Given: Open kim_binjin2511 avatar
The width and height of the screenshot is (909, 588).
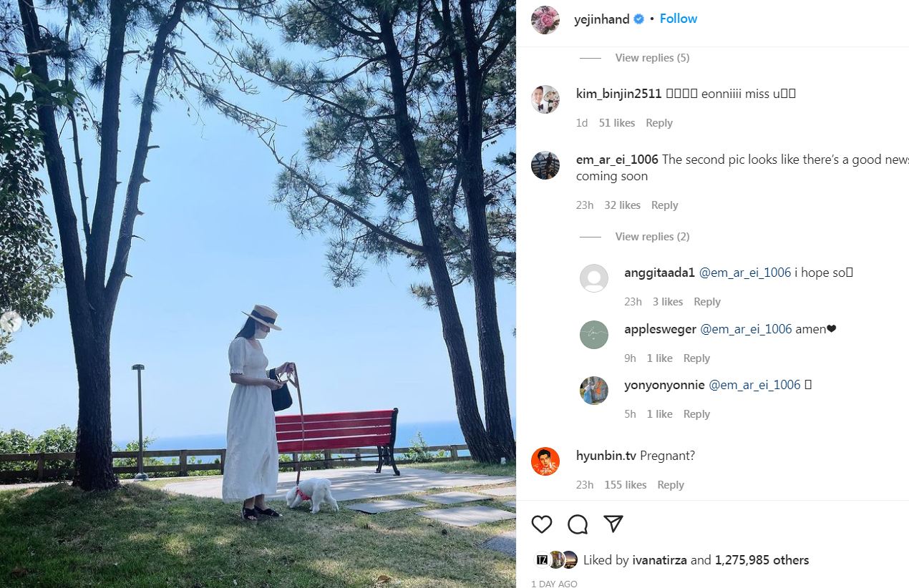Looking at the screenshot, I should tap(545, 99).
